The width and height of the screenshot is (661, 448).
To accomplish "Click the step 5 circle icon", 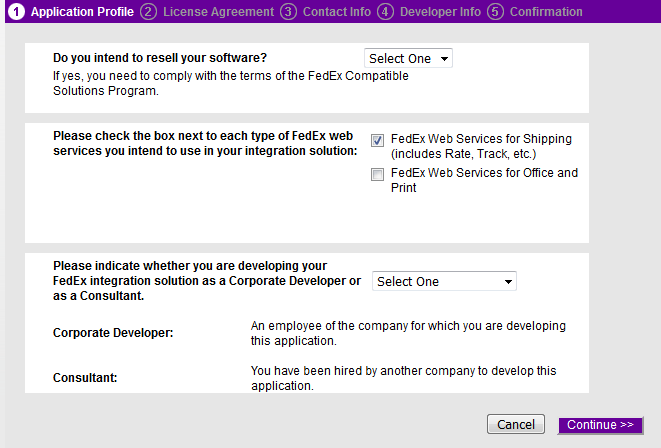I will [x=495, y=12].
